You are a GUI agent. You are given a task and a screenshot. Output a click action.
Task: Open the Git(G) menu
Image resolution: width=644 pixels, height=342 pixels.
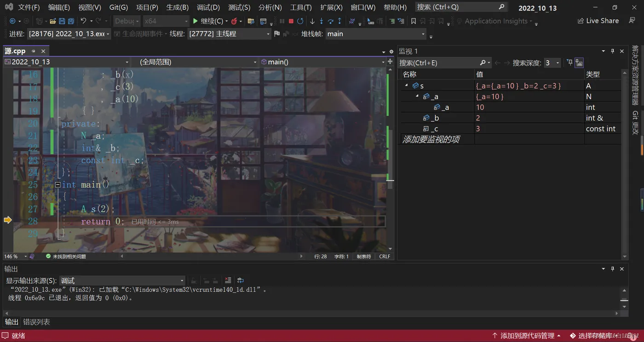coord(119,7)
